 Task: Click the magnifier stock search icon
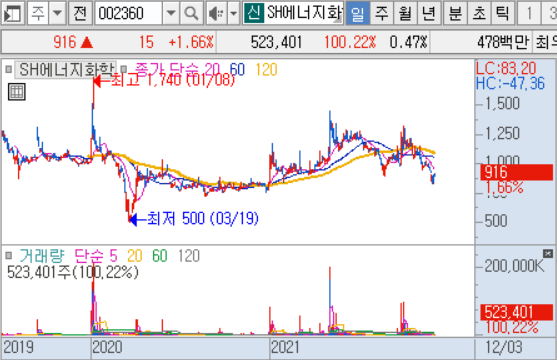pos(191,14)
